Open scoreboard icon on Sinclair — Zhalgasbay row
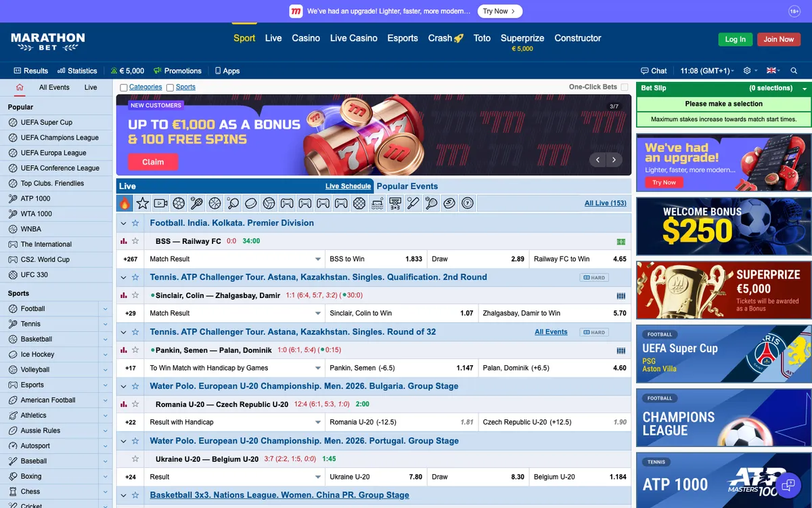This screenshot has width=812, height=508. (621, 296)
